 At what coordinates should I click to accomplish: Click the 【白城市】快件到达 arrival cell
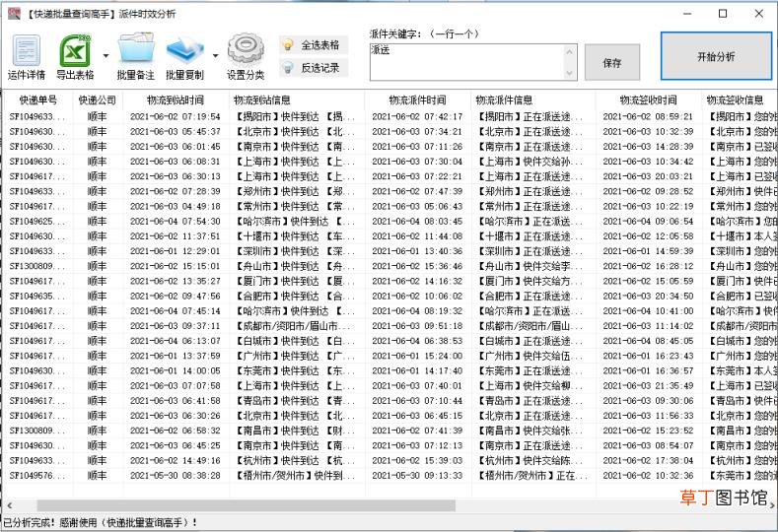coord(296,341)
